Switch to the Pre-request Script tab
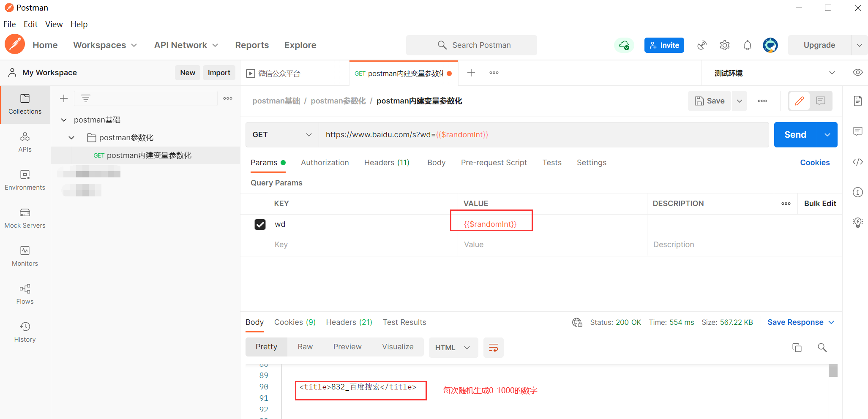 pyautogui.click(x=494, y=163)
